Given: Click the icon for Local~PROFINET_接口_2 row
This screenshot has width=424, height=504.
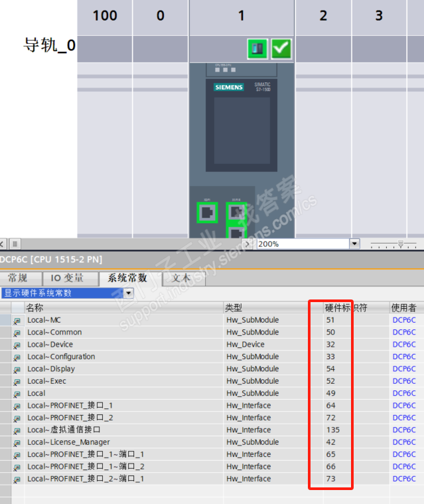Looking at the screenshot, I should click(x=17, y=418).
